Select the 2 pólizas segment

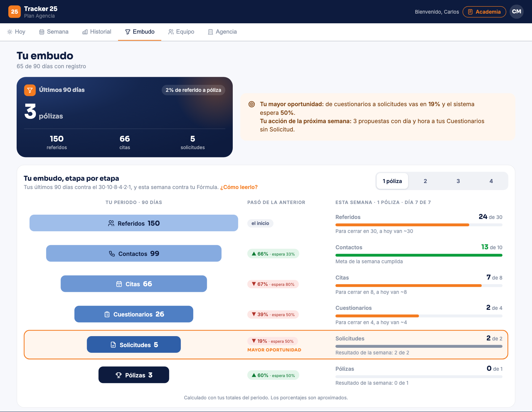pos(425,181)
